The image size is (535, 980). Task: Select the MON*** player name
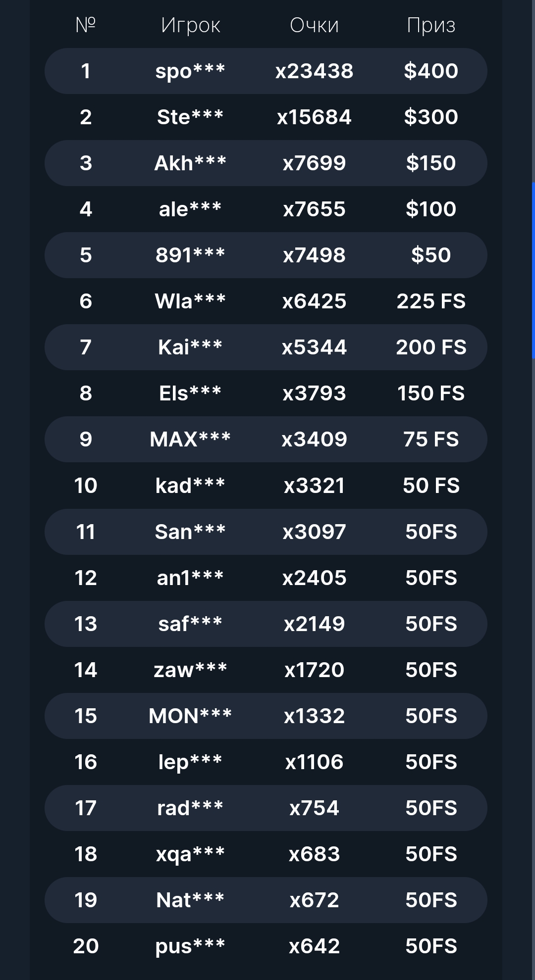190,716
